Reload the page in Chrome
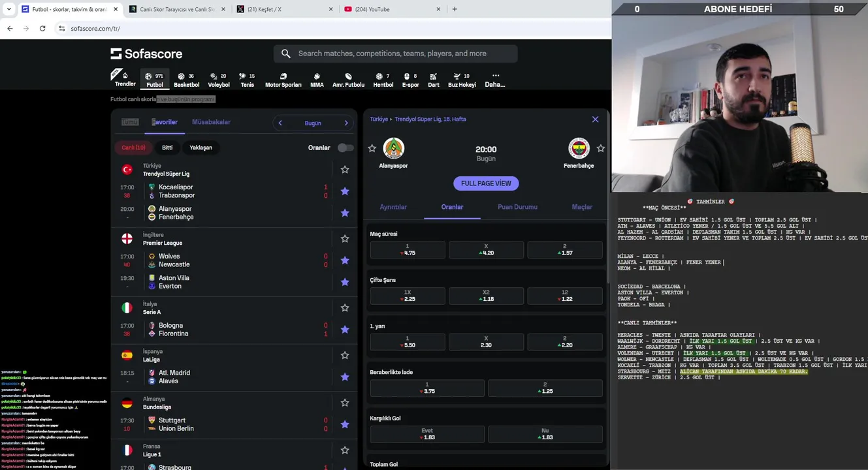The image size is (868, 470). coord(42,29)
